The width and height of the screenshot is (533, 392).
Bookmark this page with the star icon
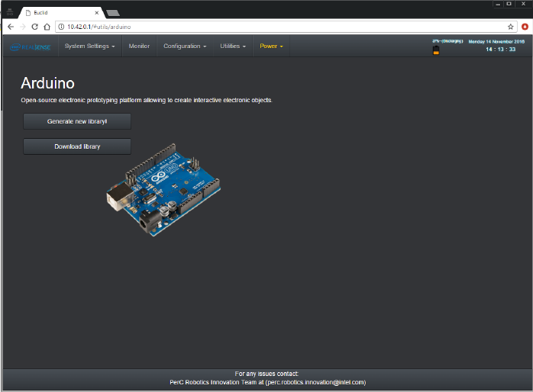click(511, 27)
